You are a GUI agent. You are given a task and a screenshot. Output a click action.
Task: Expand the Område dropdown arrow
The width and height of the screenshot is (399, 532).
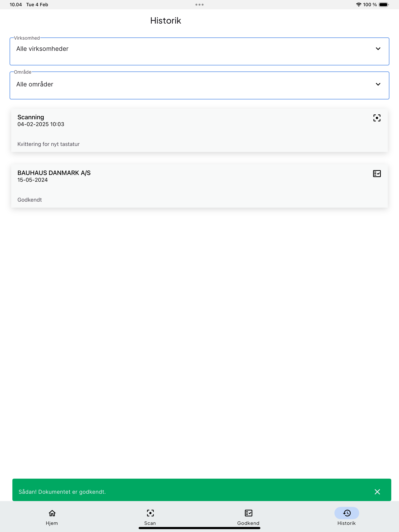click(x=378, y=84)
